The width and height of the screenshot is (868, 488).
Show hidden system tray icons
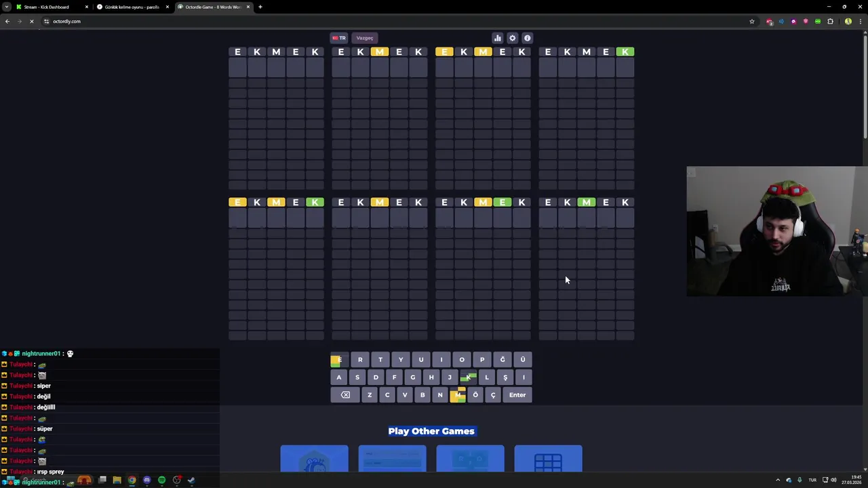(x=778, y=481)
